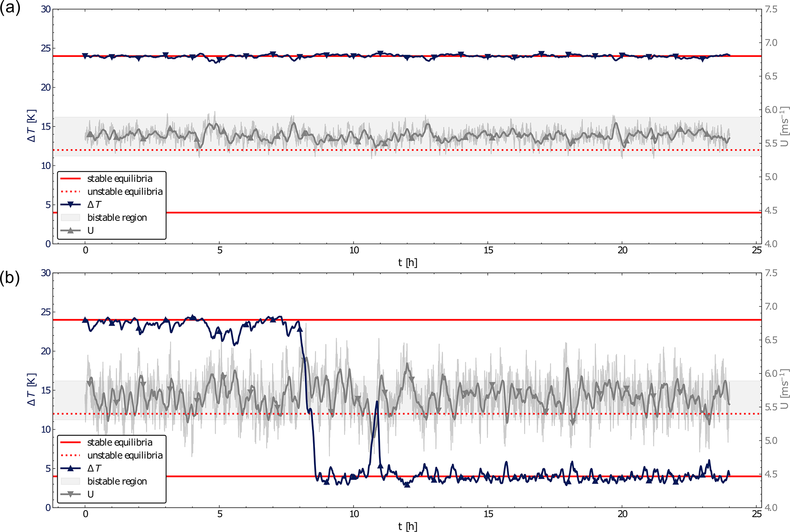This screenshot has width=790, height=532.
Task: Click the U [ms⁻¹] right axis label of panel (b)
Action: [x=784, y=389]
